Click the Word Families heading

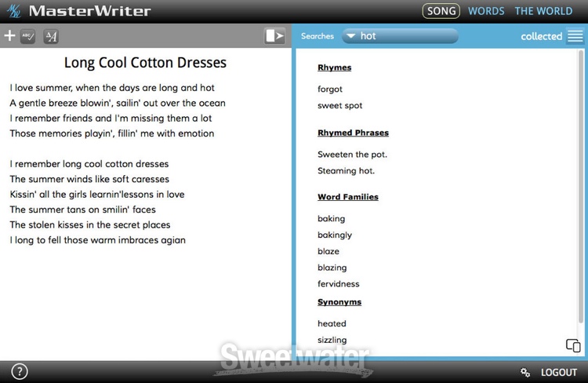coord(347,197)
